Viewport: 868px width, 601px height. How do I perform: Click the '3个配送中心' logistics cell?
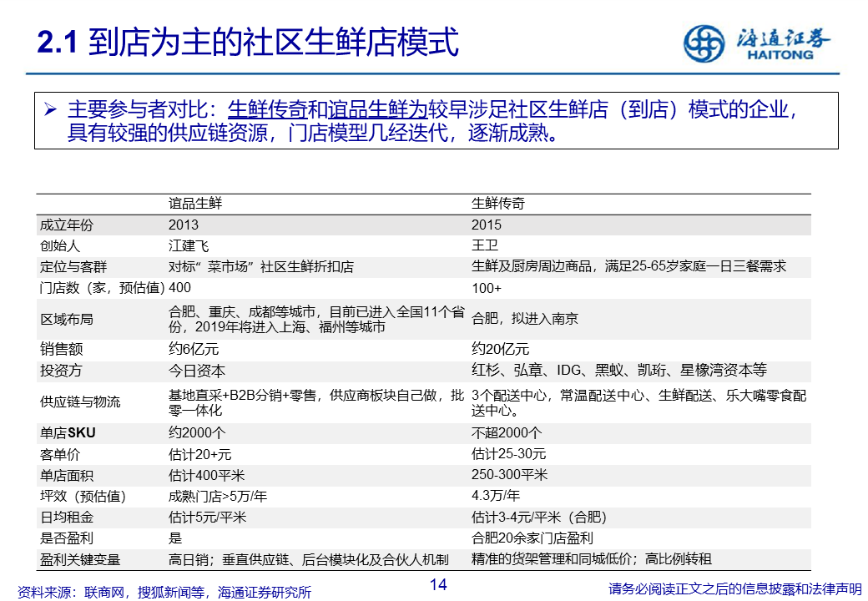point(638,403)
